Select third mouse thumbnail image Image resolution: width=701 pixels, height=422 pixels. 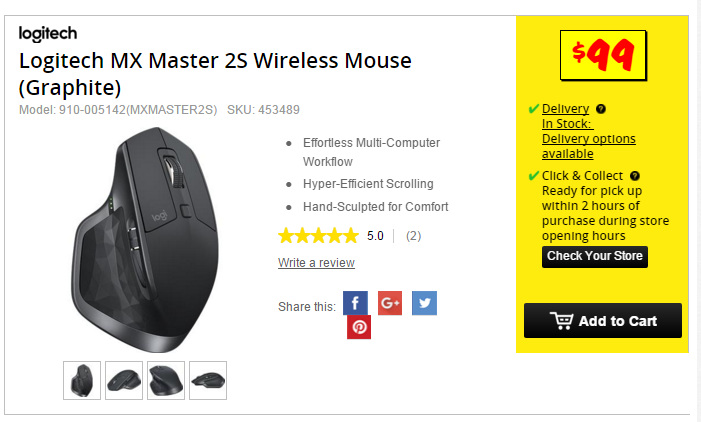(166, 380)
